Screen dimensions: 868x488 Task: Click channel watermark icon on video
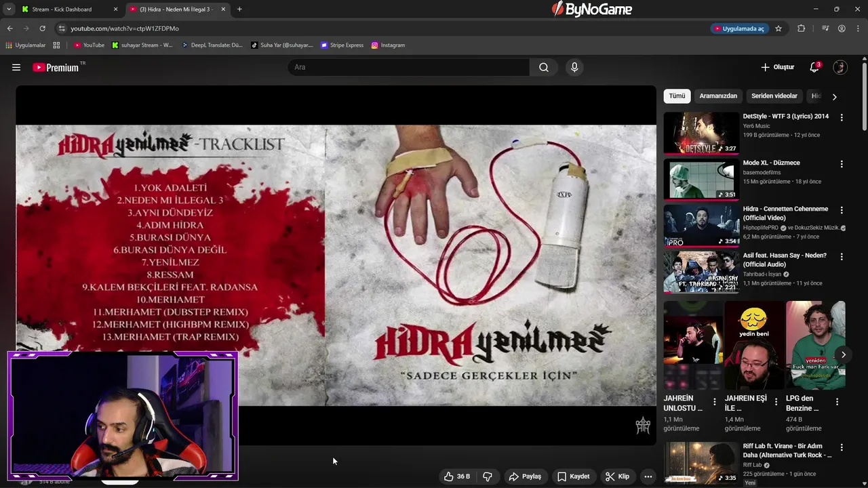643,426
